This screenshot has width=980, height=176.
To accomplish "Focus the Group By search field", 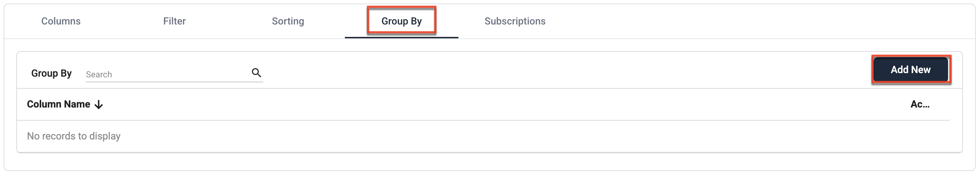I will pos(174,74).
